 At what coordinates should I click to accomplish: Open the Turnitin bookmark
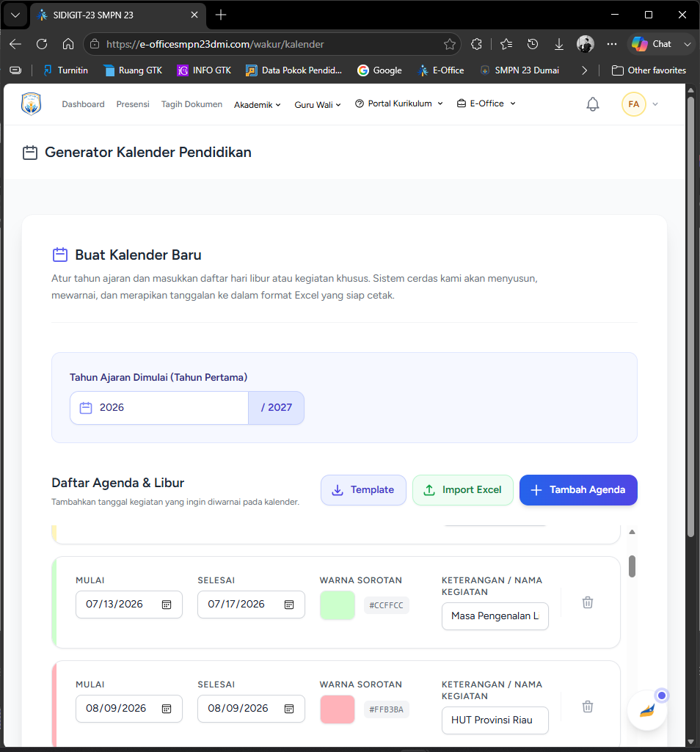(x=66, y=70)
